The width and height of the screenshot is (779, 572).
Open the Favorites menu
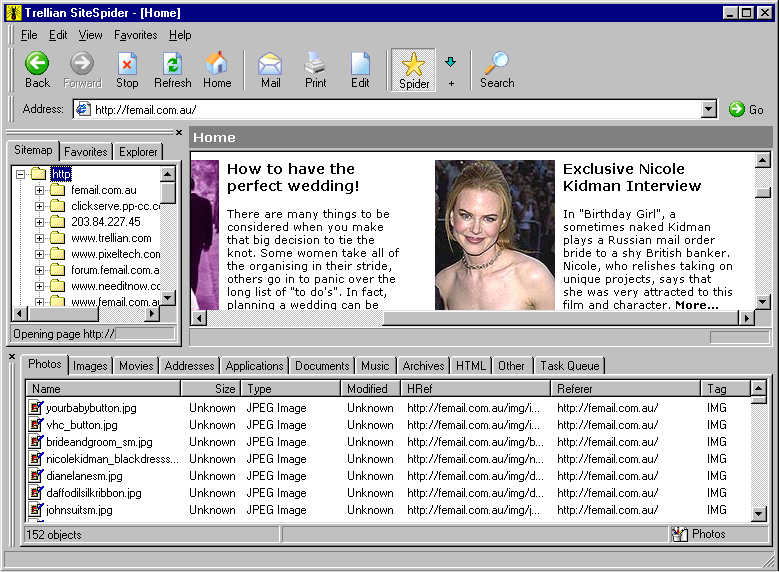(136, 35)
